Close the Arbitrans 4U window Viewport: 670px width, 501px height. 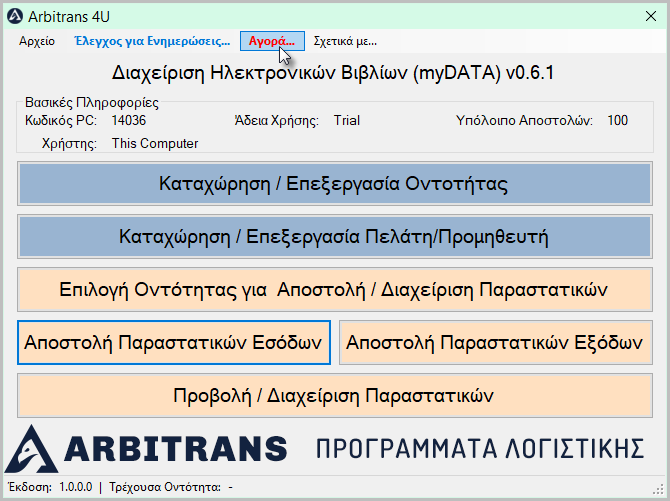(x=651, y=17)
